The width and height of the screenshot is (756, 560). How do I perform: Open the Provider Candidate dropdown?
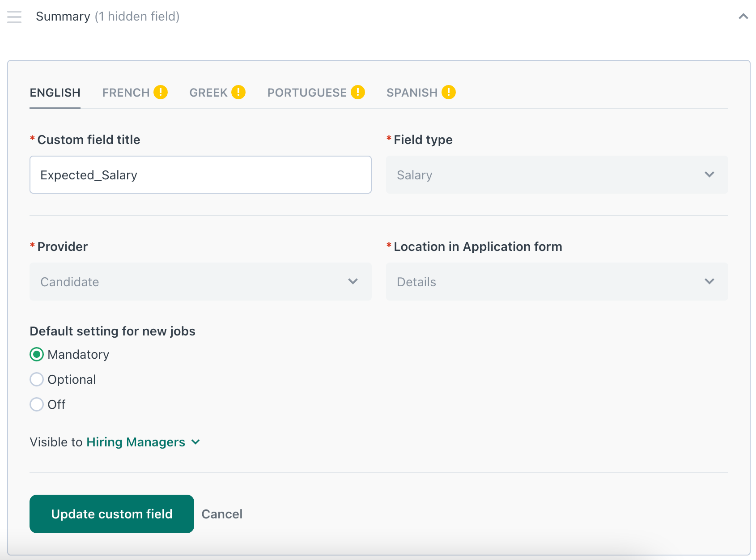[x=200, y=281]
